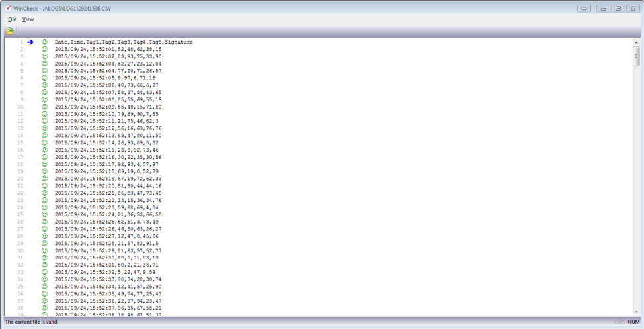
Task: Select row 15:52:27,12,47,8,45,66
Action: tap(106, 236)
